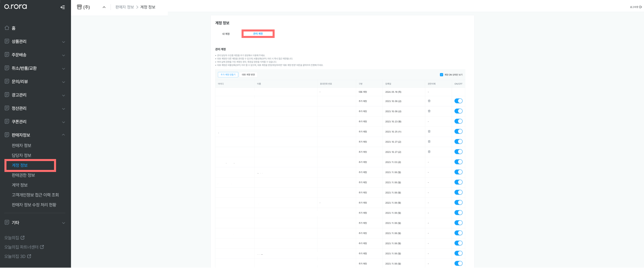
Task: Click the 로그아웃 icon at top right
Action: tap(640, 7)
